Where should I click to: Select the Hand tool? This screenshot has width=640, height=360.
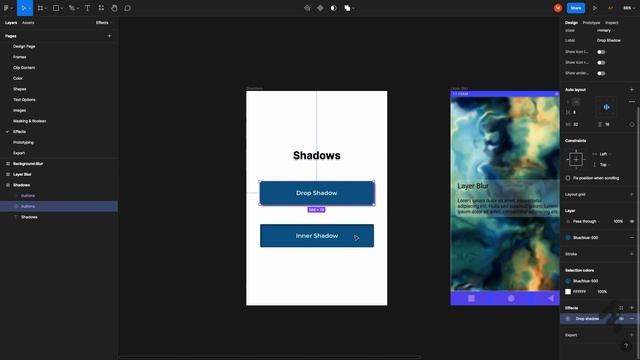[x=114, y=8]
